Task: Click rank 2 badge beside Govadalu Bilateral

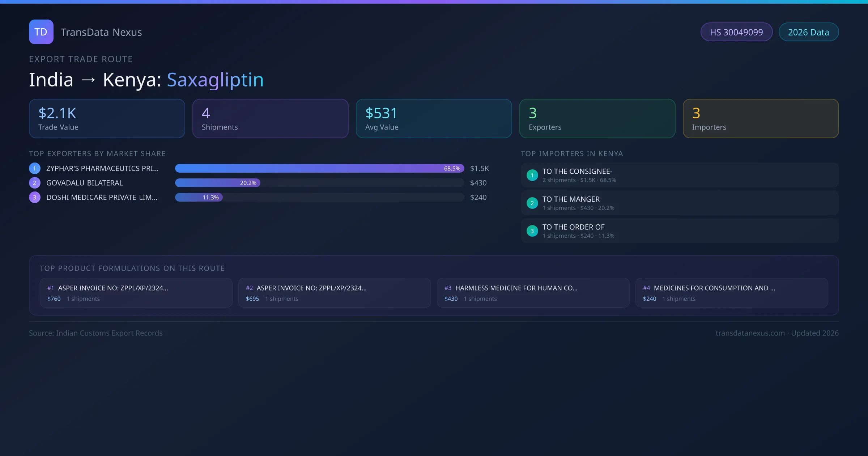Action: [x=35, y=183]
